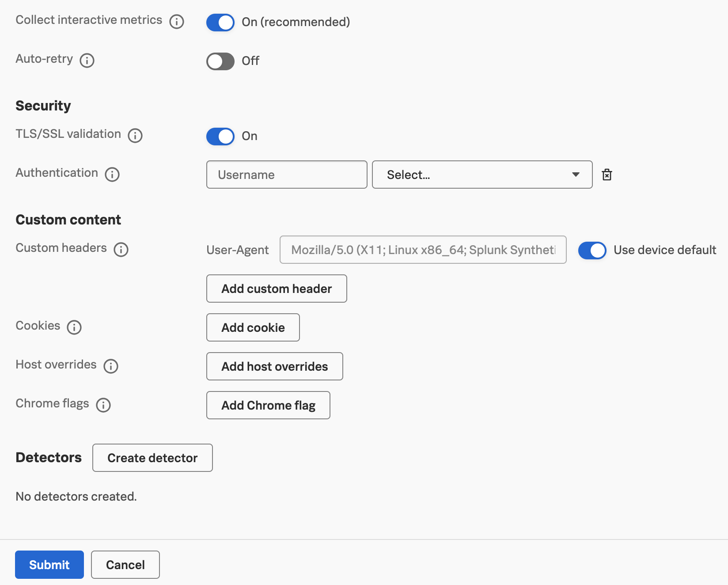Open the authentication Select dropdown
Screen dimensions: 728x585
(x=482, y=175)
